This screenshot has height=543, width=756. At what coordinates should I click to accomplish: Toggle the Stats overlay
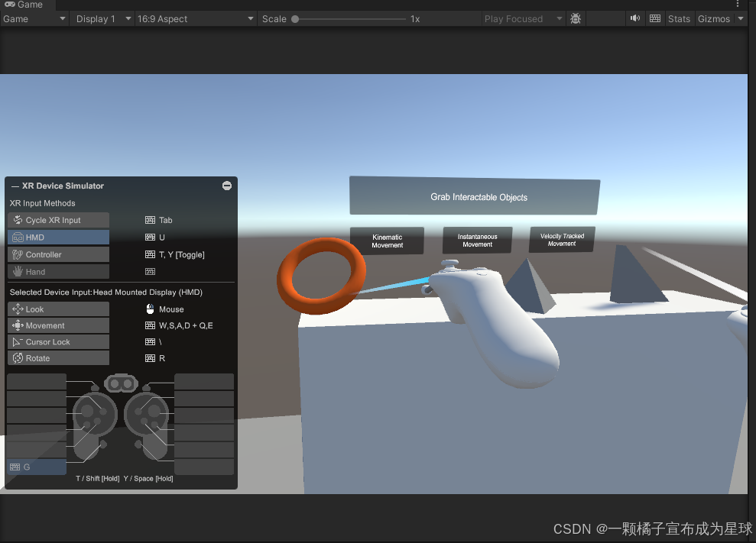[x=679, y=18]
